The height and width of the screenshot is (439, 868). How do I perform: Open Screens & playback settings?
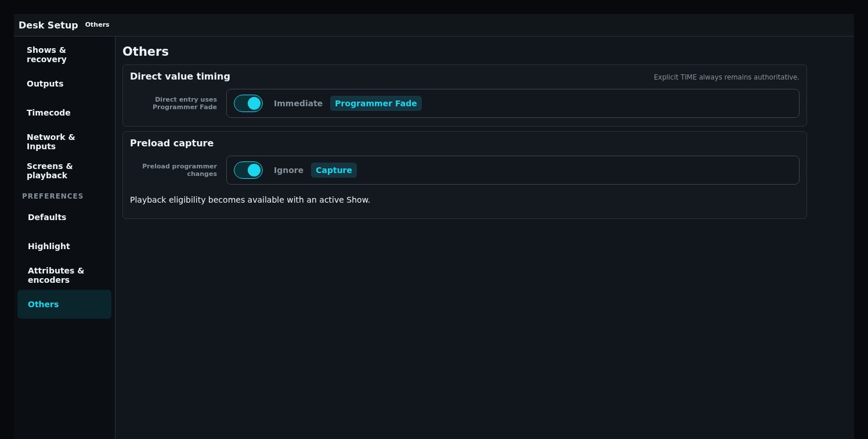[64, 171]
